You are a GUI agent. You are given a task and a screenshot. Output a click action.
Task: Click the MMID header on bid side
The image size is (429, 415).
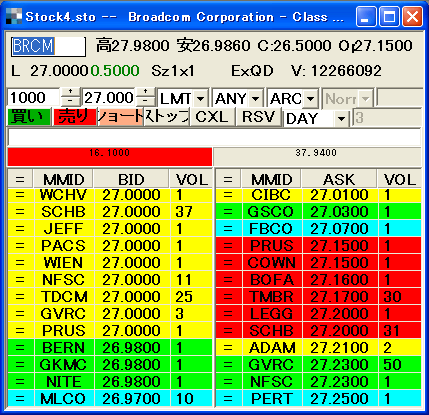coord(64,179)
